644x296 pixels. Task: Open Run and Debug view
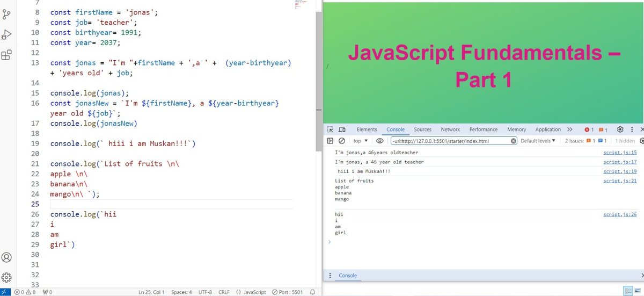pyautogui.click(x=6, y=34)
